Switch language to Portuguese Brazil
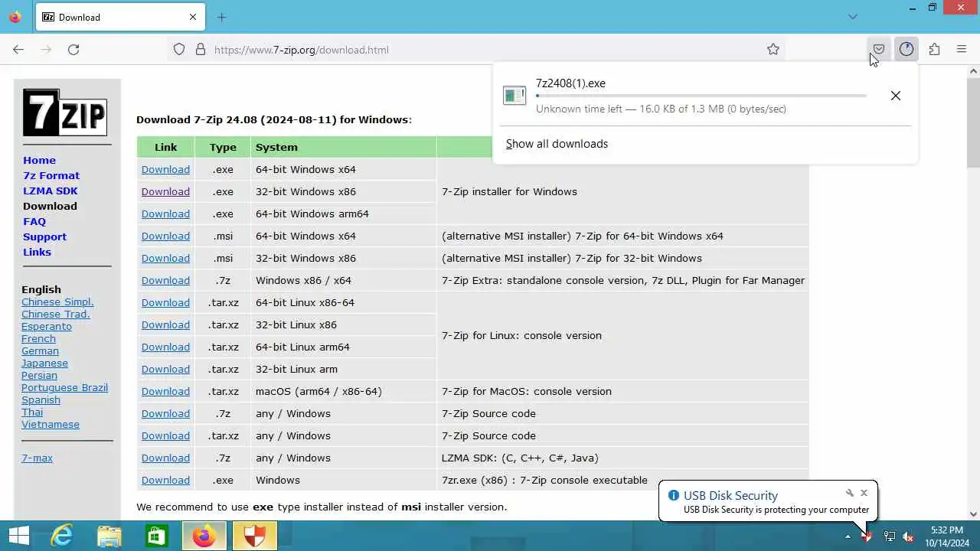 point(64,387)
